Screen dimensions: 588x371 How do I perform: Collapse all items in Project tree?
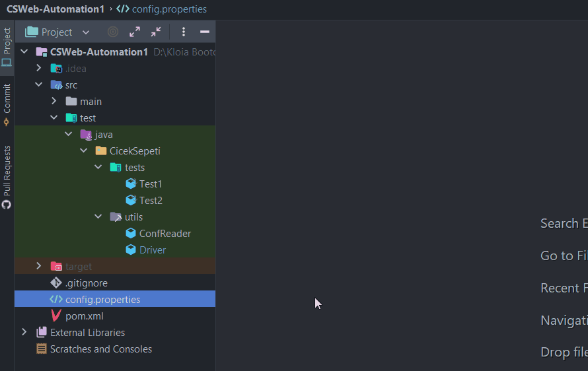(x=156, y=32)
